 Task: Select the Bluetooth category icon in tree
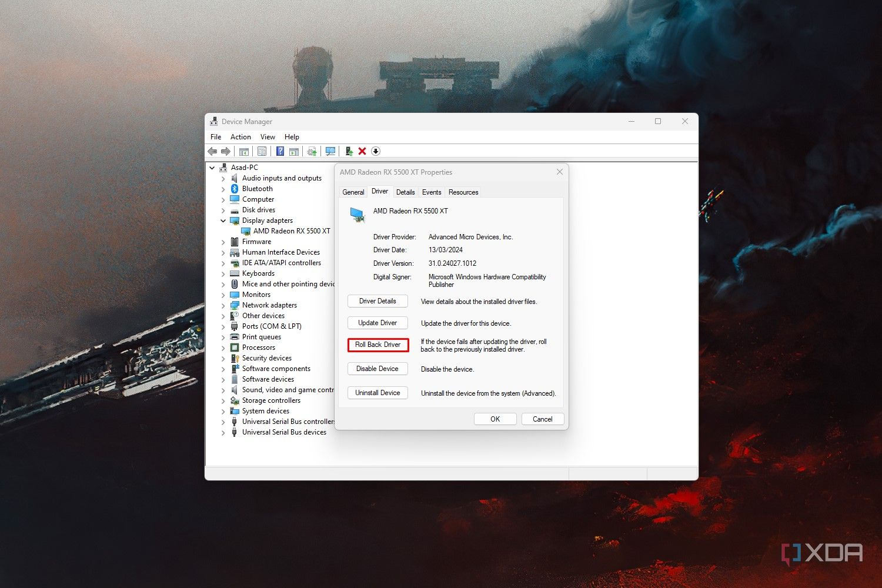(x=235, y=189)
